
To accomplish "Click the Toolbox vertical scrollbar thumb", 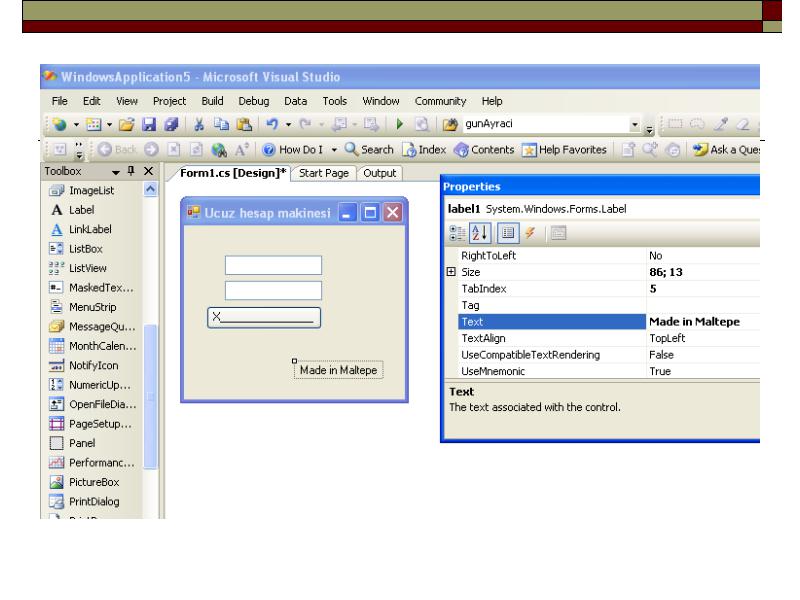I will 151,396.
